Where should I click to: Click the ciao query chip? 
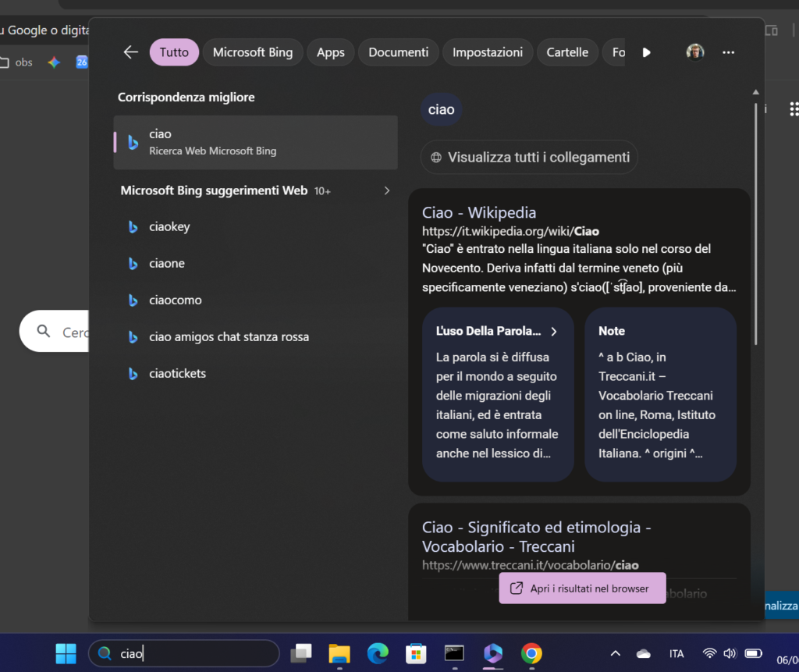441,109
